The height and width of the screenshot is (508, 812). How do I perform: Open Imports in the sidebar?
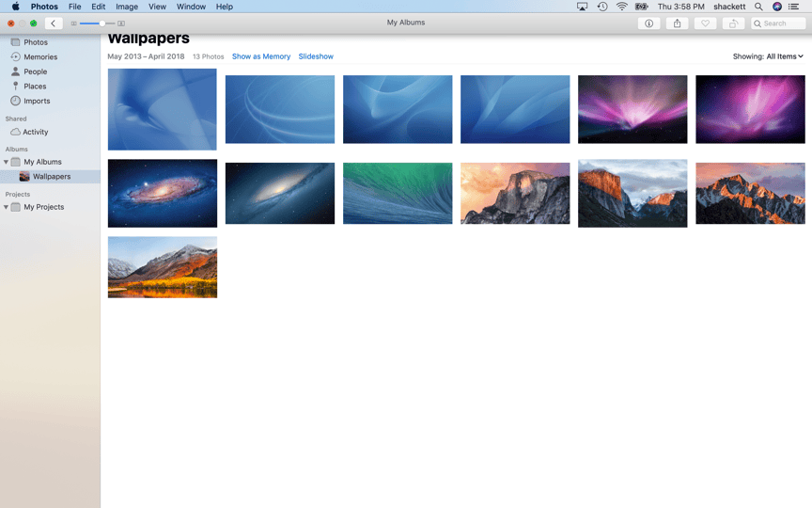point(37,101)
